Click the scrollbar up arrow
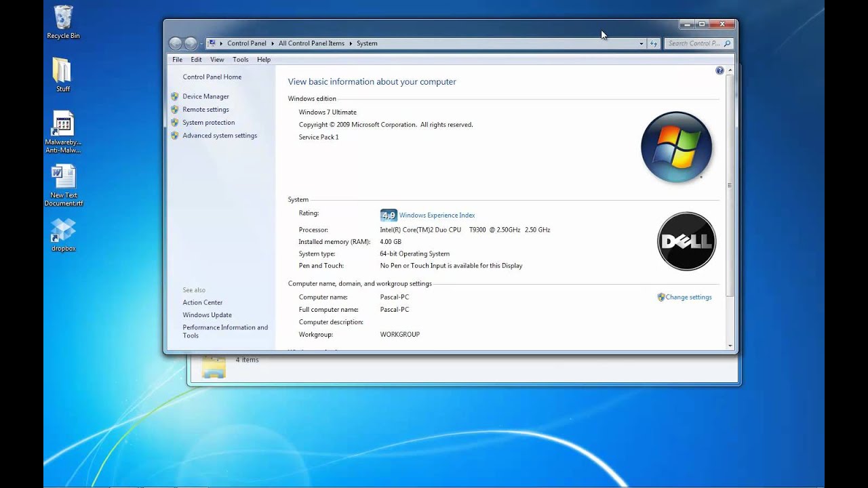The height and width of the screenshot is (488, 868). 730,70
